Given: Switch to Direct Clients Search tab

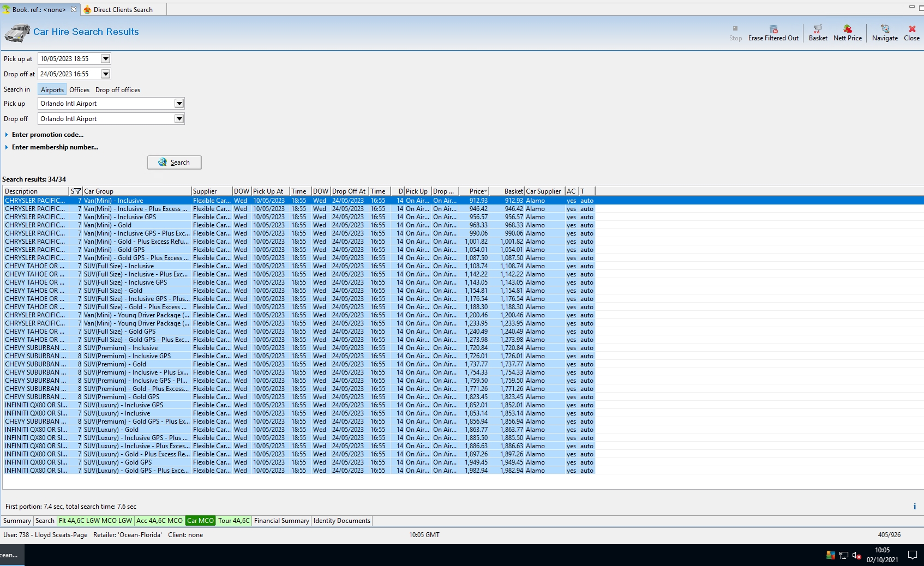Looking at the screenshot, I should click(x=123, y=10).
